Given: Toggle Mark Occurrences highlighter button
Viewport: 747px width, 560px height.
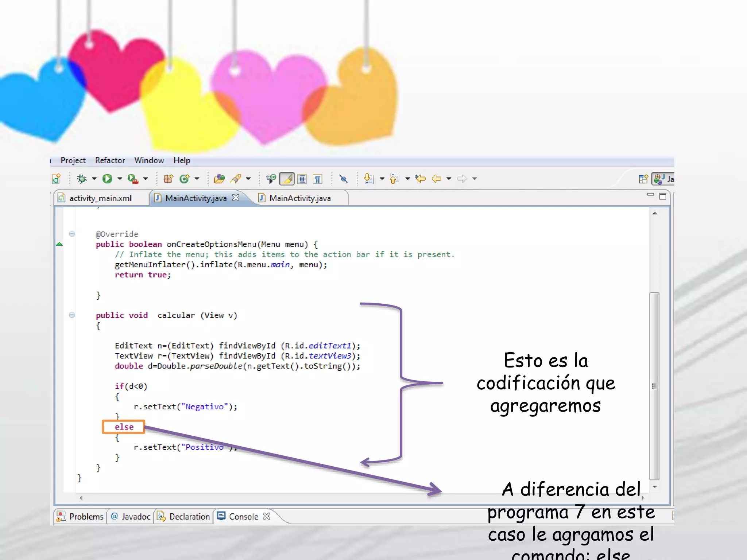Looking at the screenshot, I should 287,179.
